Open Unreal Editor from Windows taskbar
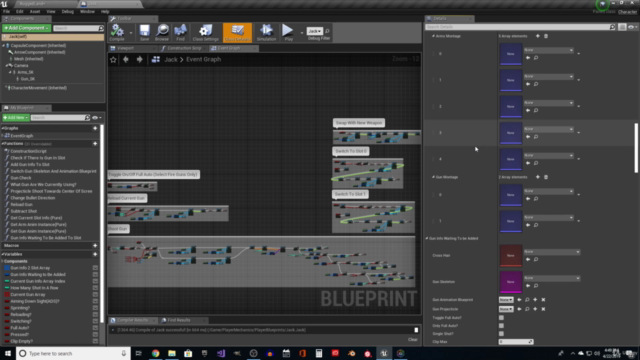This screenshot has width=640, height=360. click(384, 353)
